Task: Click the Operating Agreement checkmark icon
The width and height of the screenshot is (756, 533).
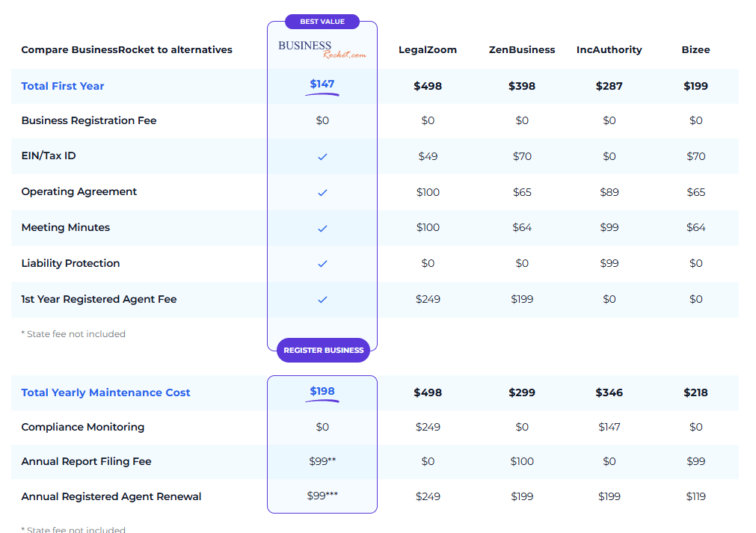Action: [322, 192]
